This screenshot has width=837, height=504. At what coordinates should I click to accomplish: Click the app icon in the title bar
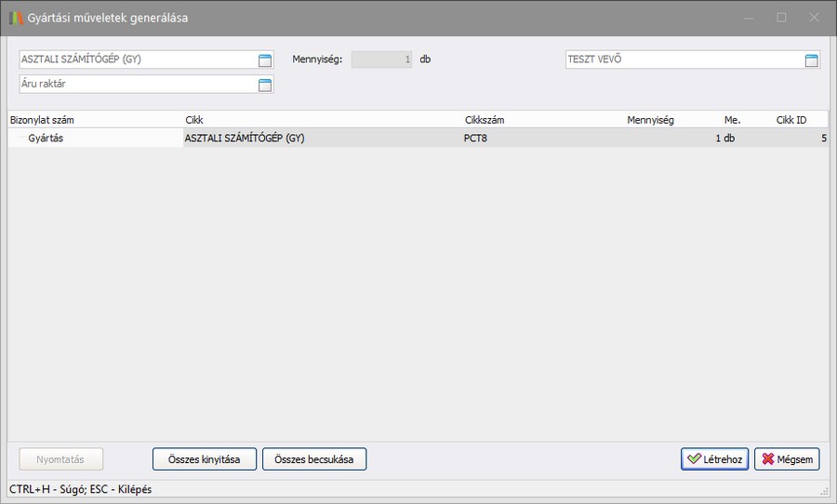(16, 18)
